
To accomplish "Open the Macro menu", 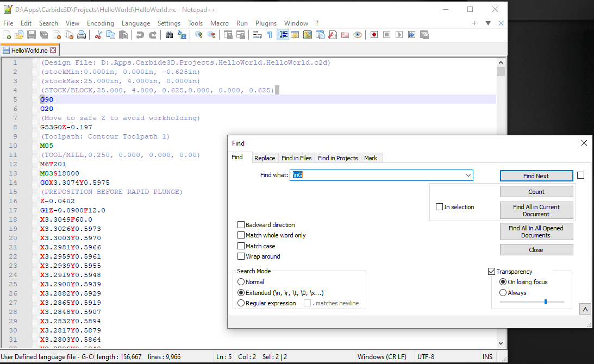I will pyautogui.click(x=220, y=23).
